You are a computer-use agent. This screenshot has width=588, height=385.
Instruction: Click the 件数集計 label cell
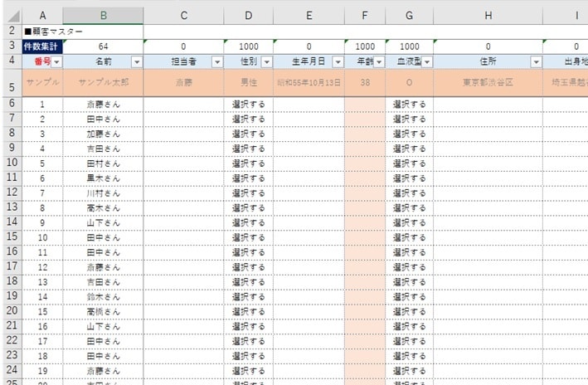42,46
